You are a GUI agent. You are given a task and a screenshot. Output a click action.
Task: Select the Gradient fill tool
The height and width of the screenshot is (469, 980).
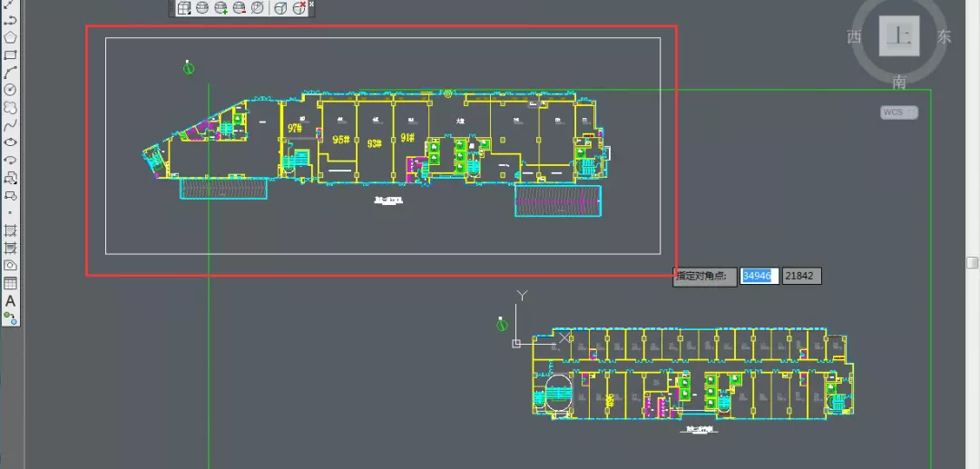(10, 248)
